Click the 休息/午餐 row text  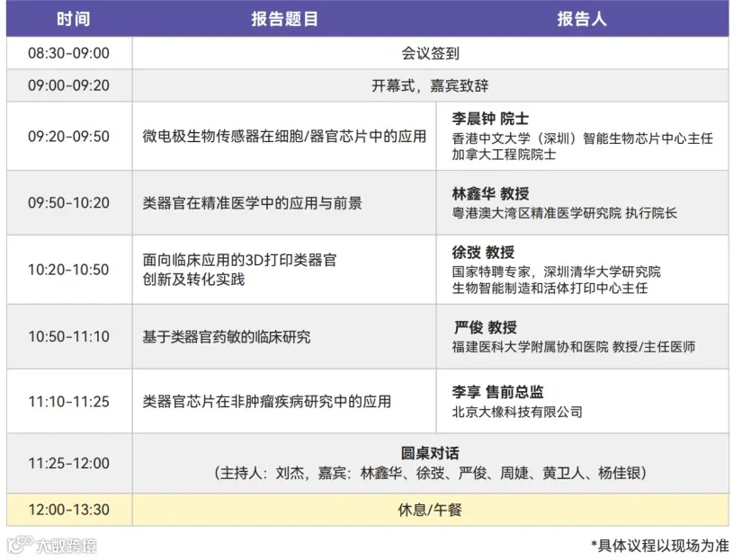coord(430,510)
